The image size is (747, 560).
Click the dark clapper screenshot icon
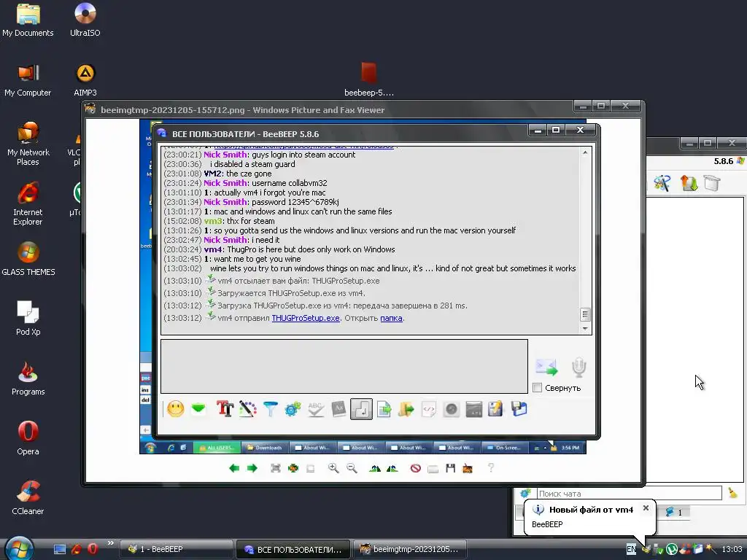point(473,409)
